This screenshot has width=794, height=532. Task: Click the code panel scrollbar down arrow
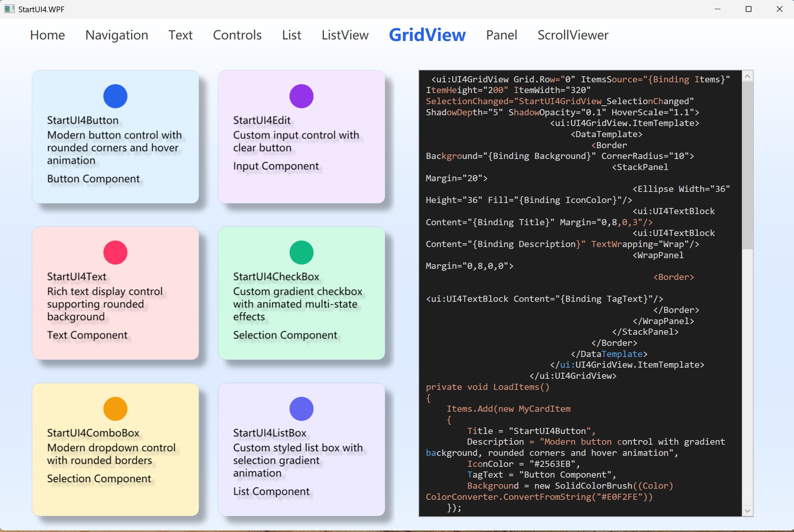pyautogui.click(x=747, y=511)
